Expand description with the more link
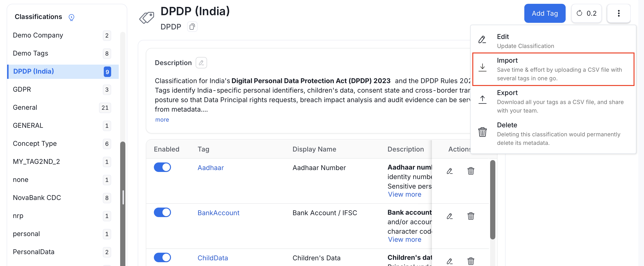This screenshot has height=266, width=644. click(x=162, y=119)
